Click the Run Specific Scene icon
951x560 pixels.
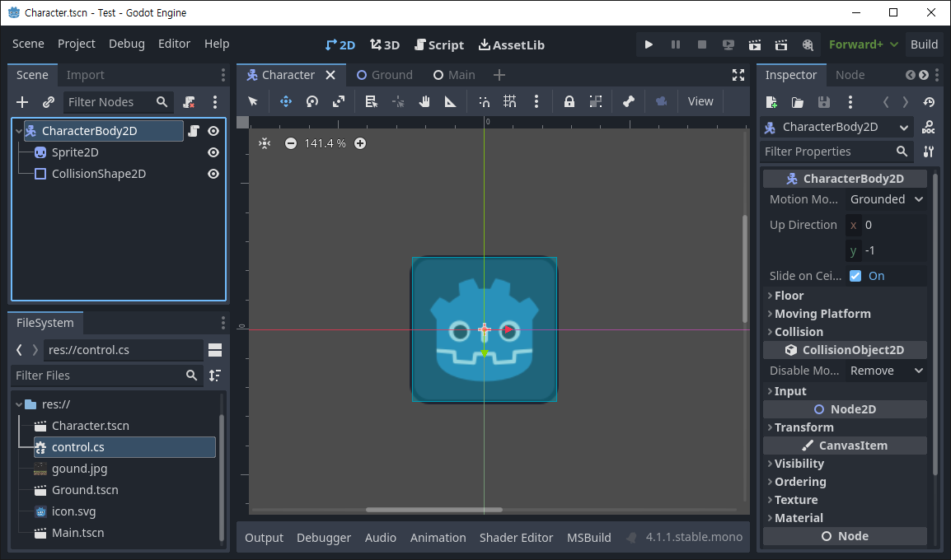(x=781, y=44)
